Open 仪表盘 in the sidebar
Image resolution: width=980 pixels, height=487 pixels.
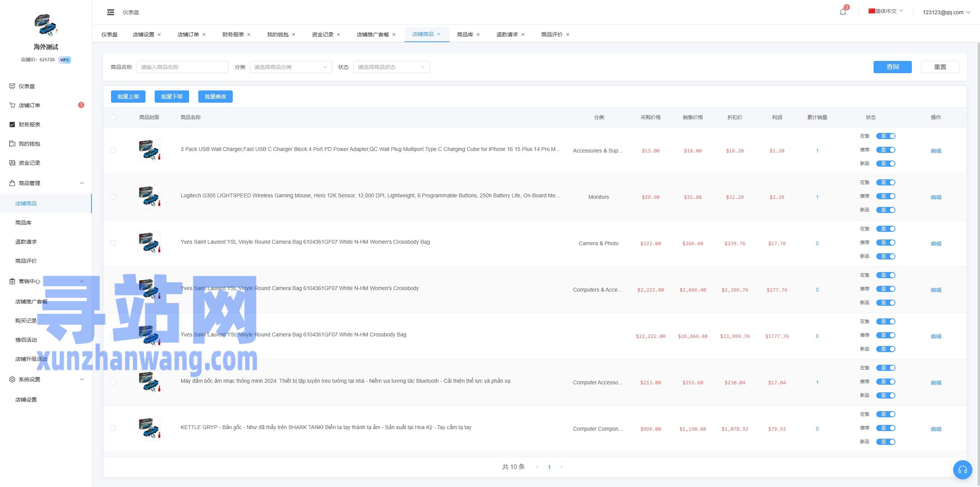tap(46, 86)
